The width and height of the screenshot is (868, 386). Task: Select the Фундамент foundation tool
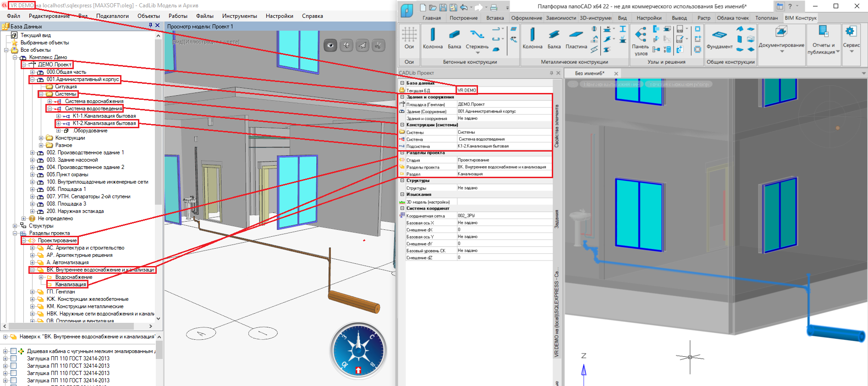720,38
